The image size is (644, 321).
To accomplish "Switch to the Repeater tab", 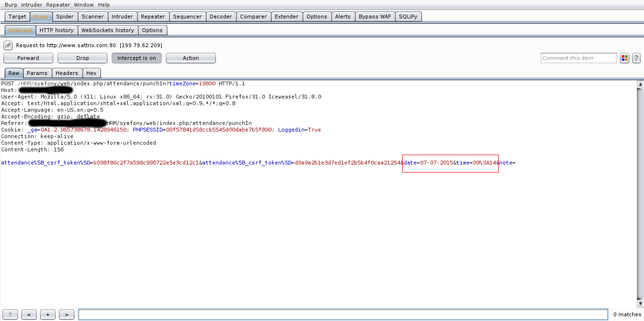I will tap(153, 16).
